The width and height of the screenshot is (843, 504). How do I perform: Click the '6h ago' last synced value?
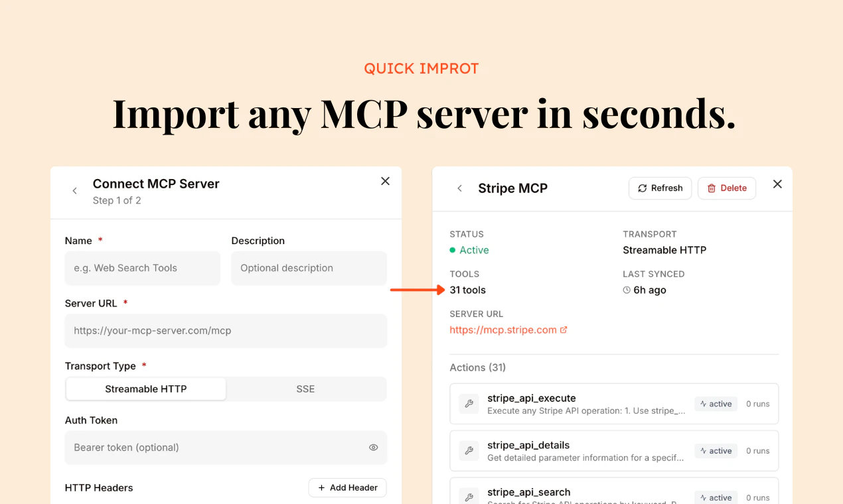[650, 290]
